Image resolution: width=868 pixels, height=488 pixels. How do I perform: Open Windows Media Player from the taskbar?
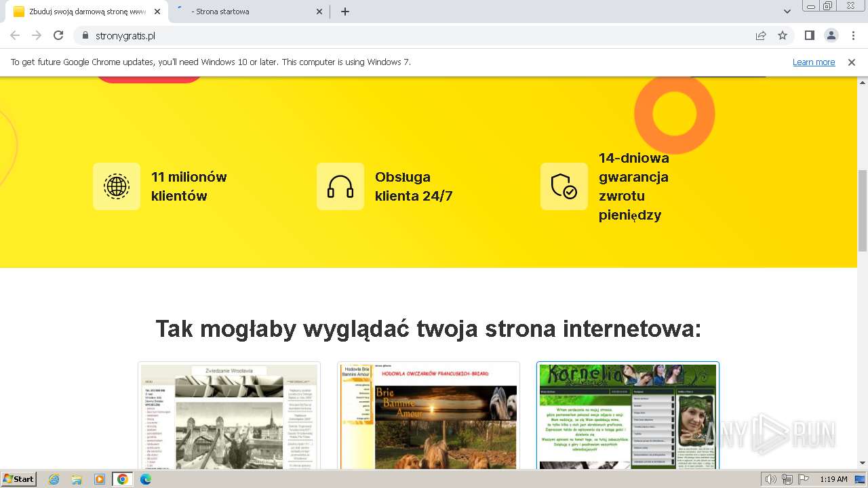100,479
